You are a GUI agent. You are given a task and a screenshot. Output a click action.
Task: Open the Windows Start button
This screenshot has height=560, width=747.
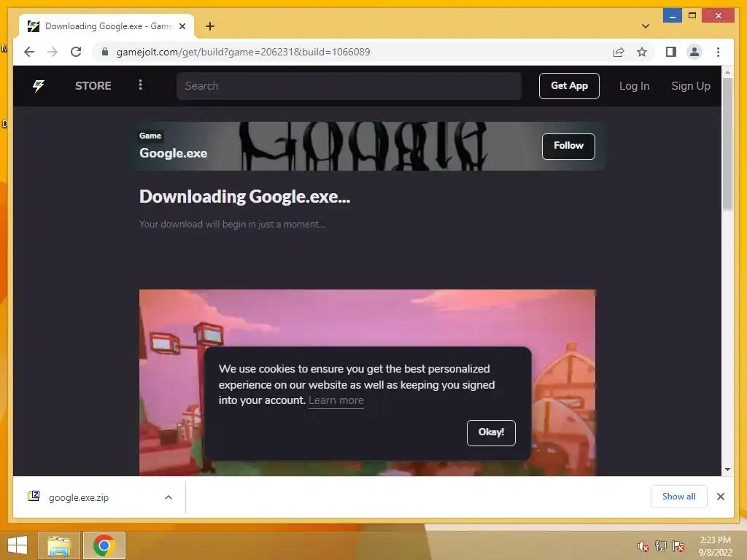18,545
